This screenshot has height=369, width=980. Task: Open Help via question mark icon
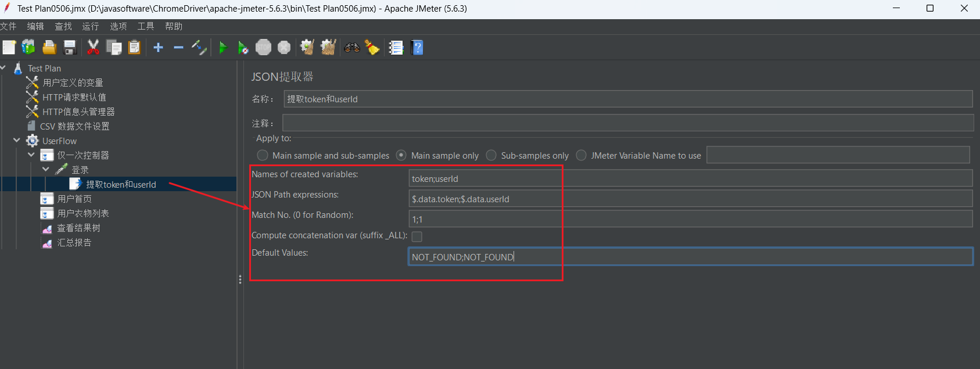point(417,48)
